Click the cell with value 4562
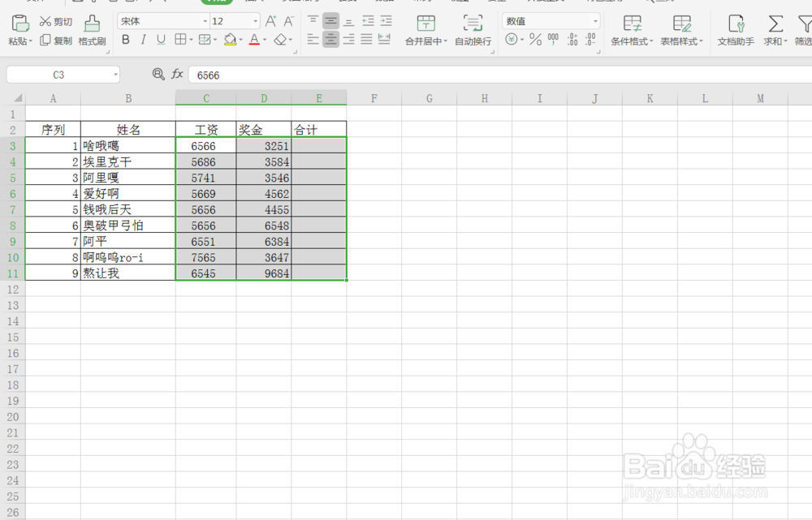The height and width of the screenshot is (520, 812). click(264, 194)
